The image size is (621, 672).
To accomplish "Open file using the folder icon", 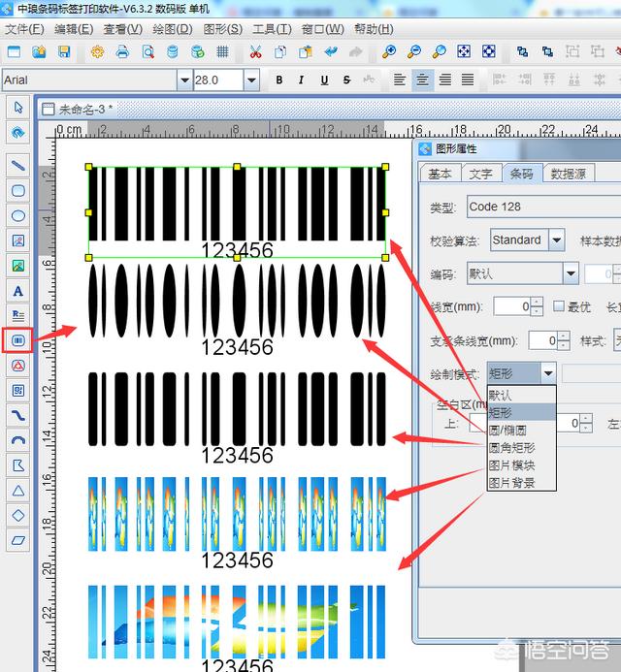I will (x=39, y=51).
